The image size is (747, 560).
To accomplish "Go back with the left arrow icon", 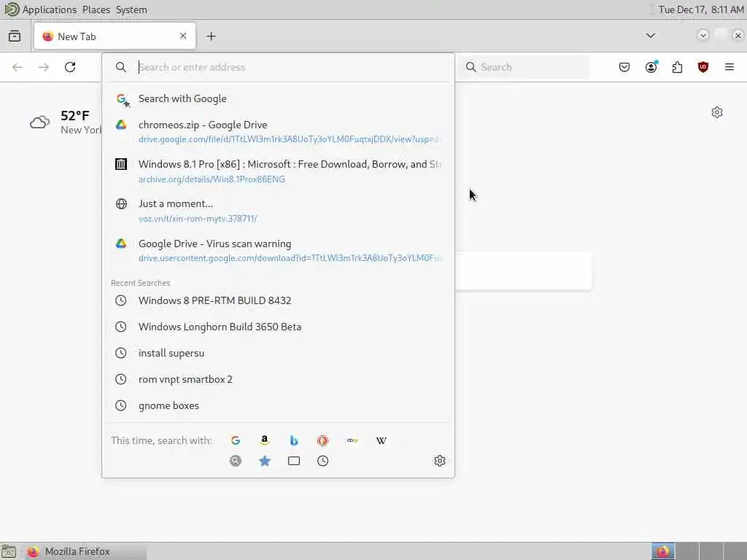I will [x=18, y=67].
